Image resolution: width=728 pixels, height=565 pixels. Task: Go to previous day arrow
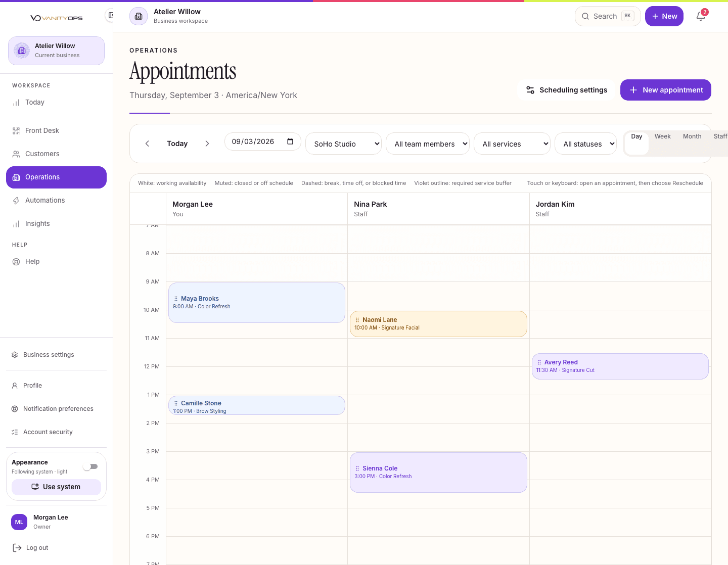pyautogui.click(x=147, y=144)
